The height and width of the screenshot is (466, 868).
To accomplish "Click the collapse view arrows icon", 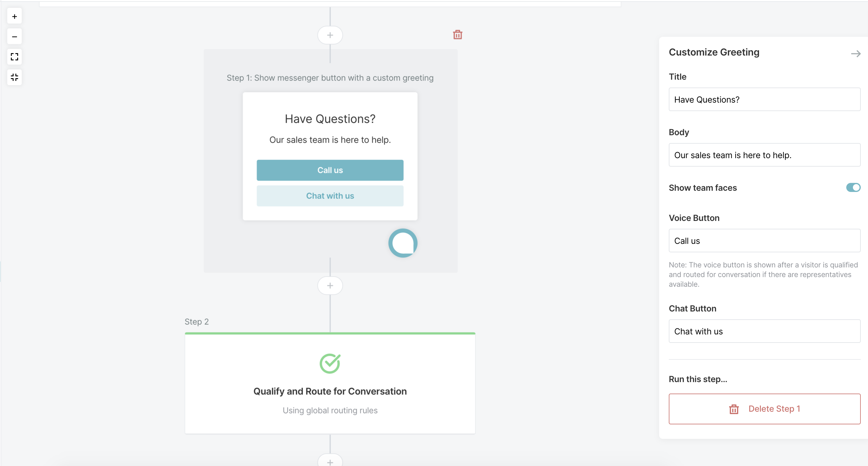I will pos(14,77).
